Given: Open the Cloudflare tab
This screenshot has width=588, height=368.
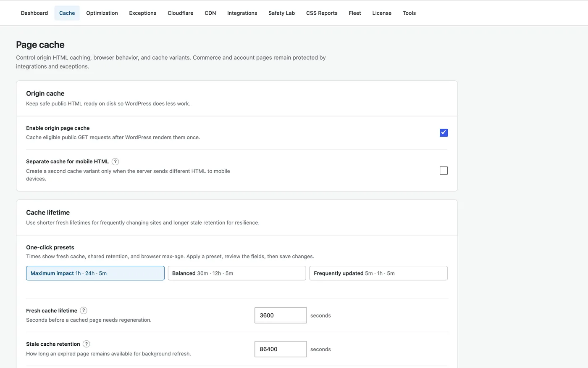Looking at the screenshot, I should point(181,13).
